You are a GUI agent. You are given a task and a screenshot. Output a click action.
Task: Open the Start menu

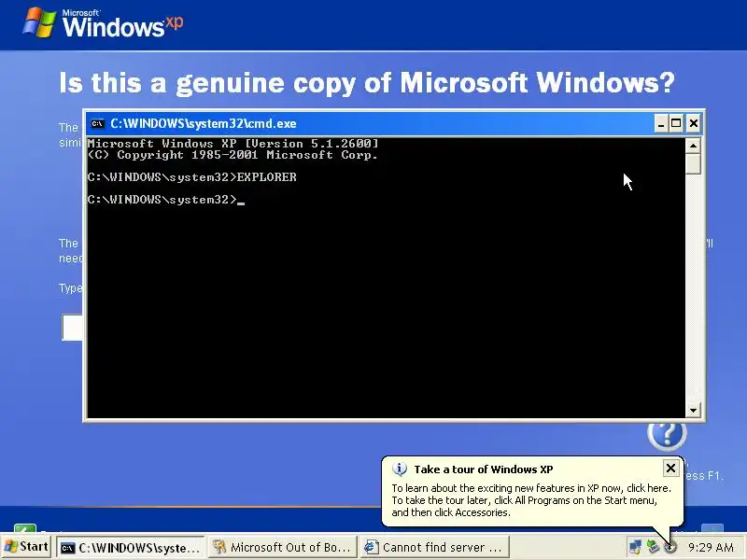coord(27,547)
